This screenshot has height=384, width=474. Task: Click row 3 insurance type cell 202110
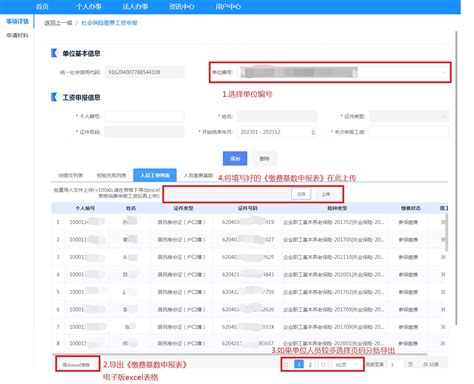tap(334, 257)
